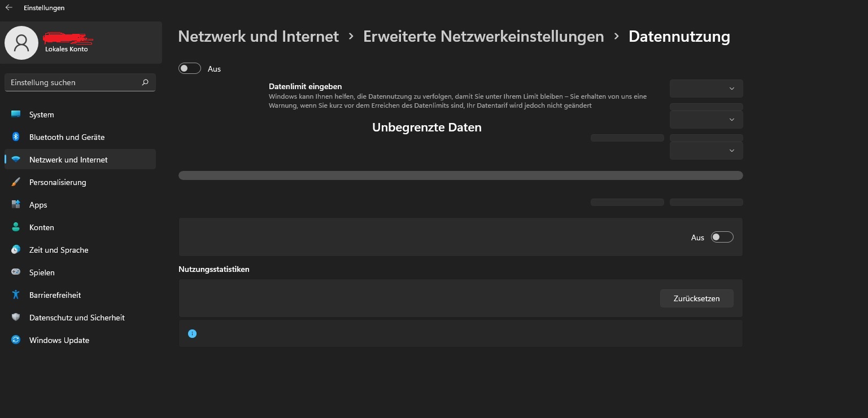The width and height of the screenshot is (868, 418).
Task: Open the Erweiterte Netzwerkeinstellungen breadcrumb
Action: tap(483, 37)
